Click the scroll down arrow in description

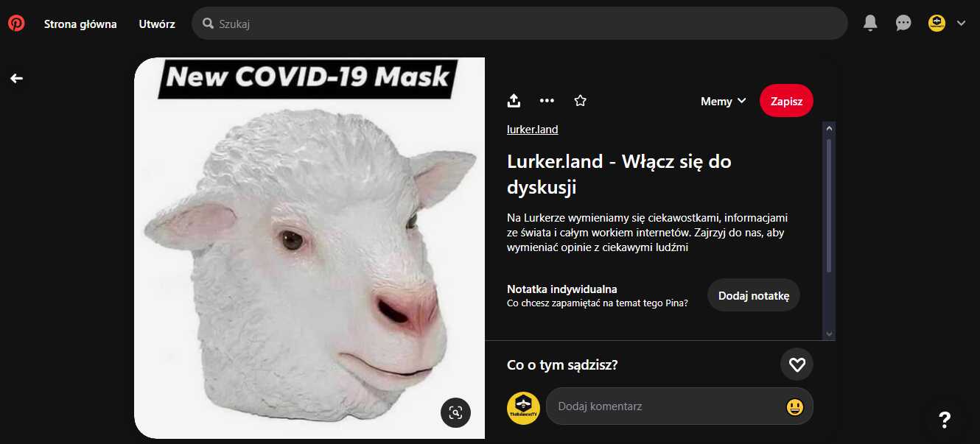(x=829, y=334)
